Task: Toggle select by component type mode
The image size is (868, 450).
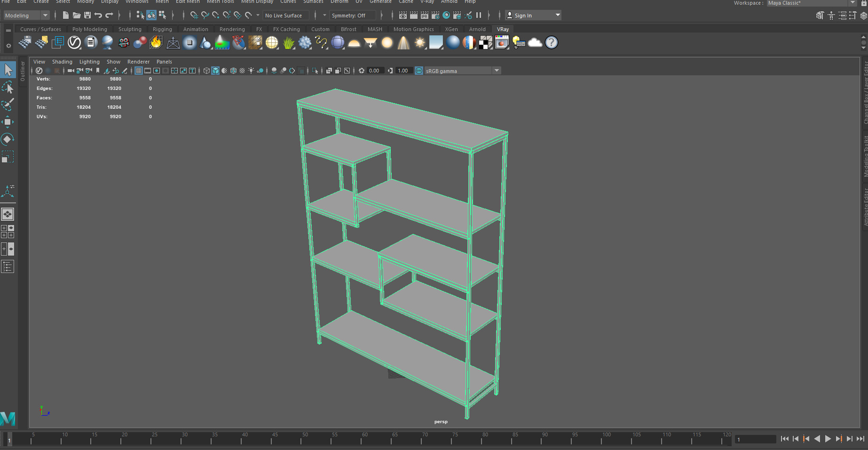Action: 163,15
